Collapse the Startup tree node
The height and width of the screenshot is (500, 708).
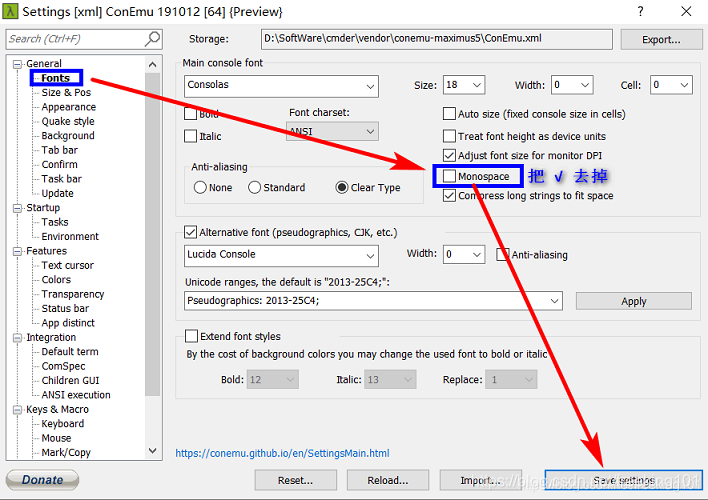(x=17, y=208)
